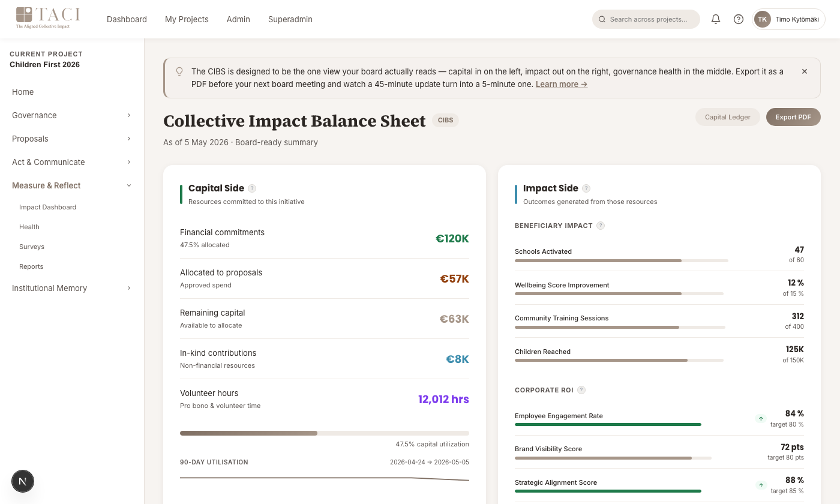Click the CIBS badge
The image size is (840, 504).
click(445, 120)
